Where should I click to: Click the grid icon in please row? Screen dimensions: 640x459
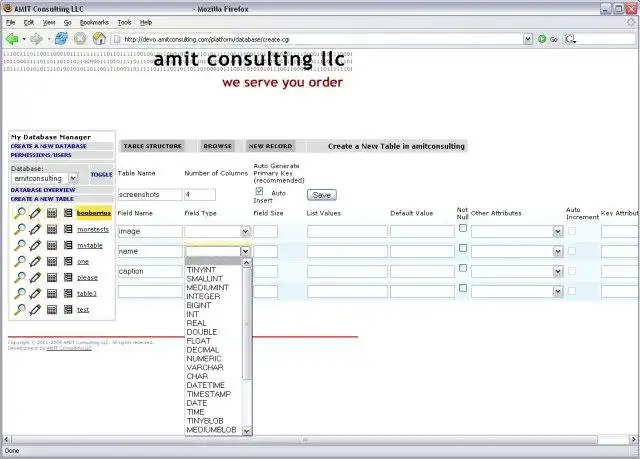[x=52, y=277]
